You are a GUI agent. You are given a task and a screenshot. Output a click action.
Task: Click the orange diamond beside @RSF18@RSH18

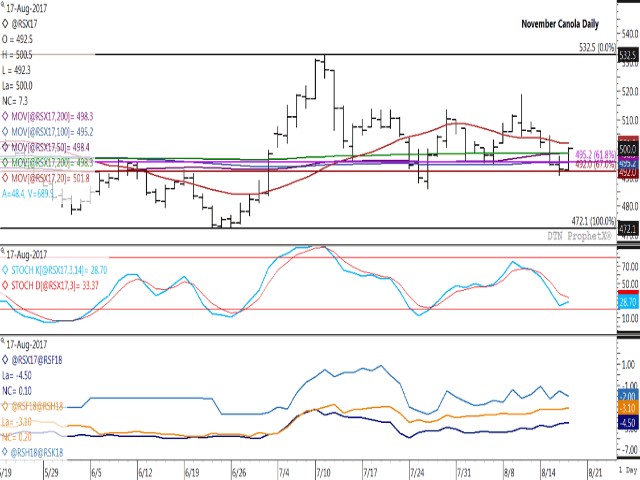coord(5,406)
